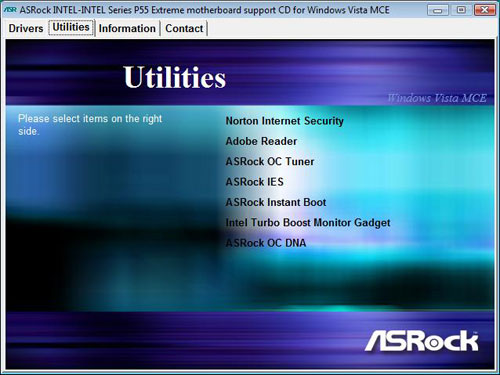Click the ASRock logo at bottom
This screenshot has width=500, height=375.
(422, 341)
